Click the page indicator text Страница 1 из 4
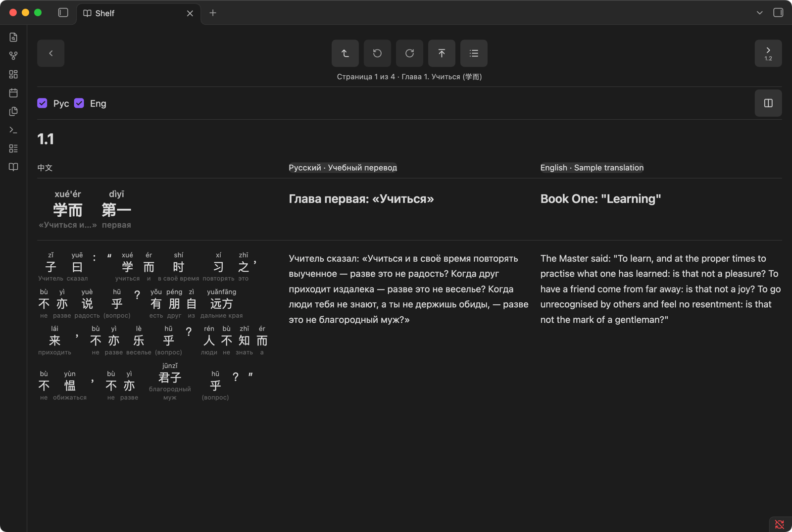Viewport: 792px width, 532px height. [366, 77]
